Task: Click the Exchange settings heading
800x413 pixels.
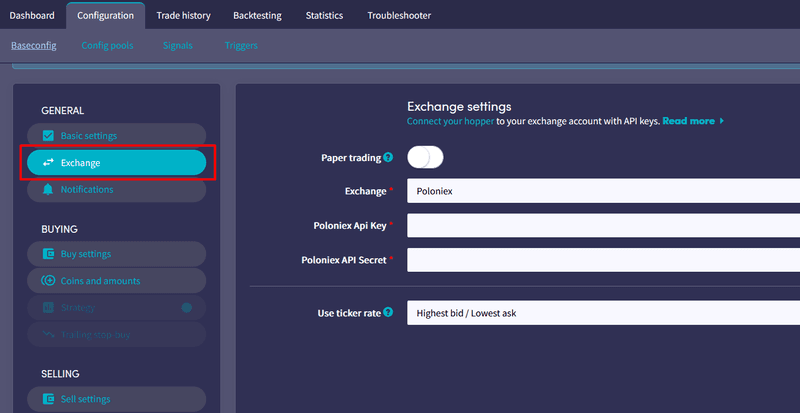Action: point(459,107)
